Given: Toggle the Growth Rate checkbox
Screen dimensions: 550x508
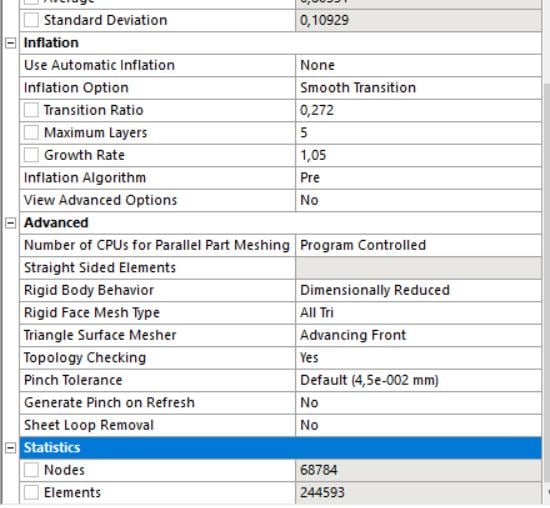Looking at the screenshot, I should point(31,155).
